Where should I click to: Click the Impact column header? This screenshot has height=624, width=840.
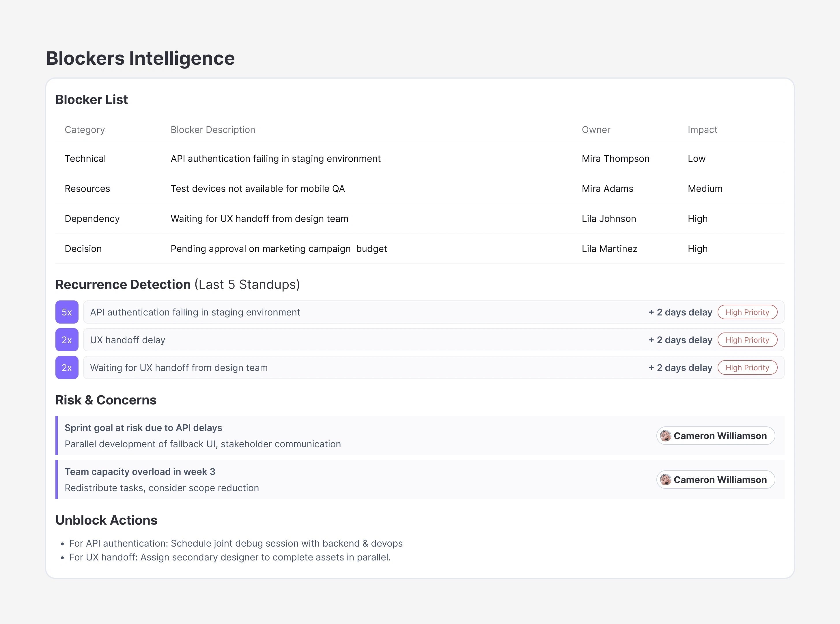click(x=702, y=129)
